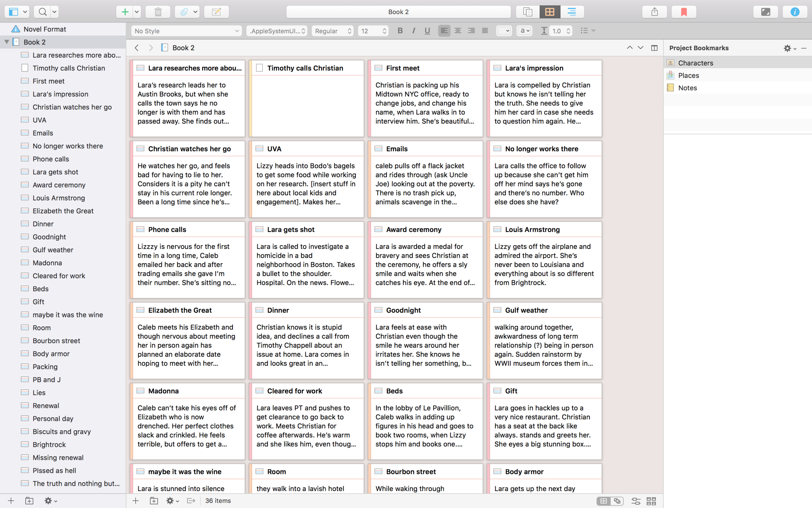Open the No Style dropdown
Screen dimensions: 812x508
click(x=186, y=31)
